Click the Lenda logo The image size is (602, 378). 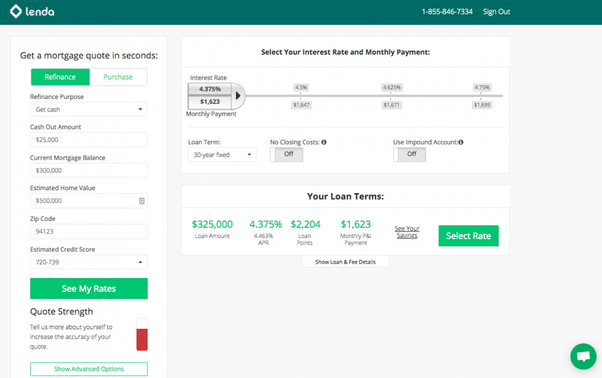pyautogui.click(x=32, y=12)
